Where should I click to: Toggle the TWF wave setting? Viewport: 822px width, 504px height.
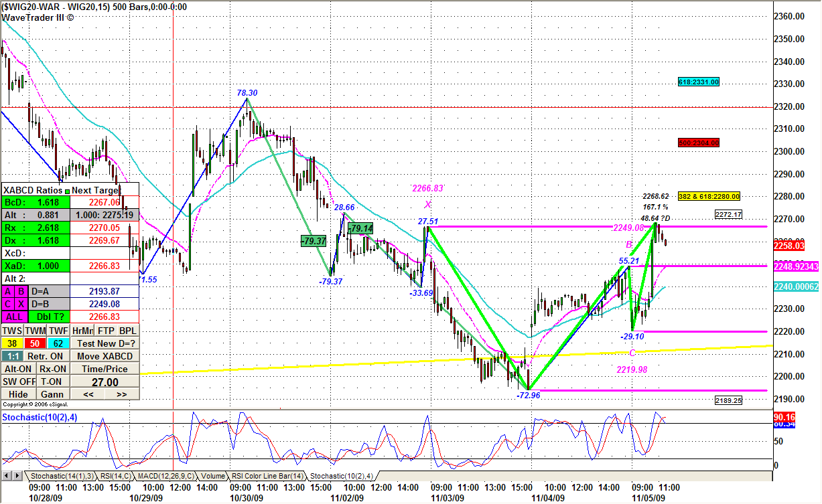tap(58, 331)
